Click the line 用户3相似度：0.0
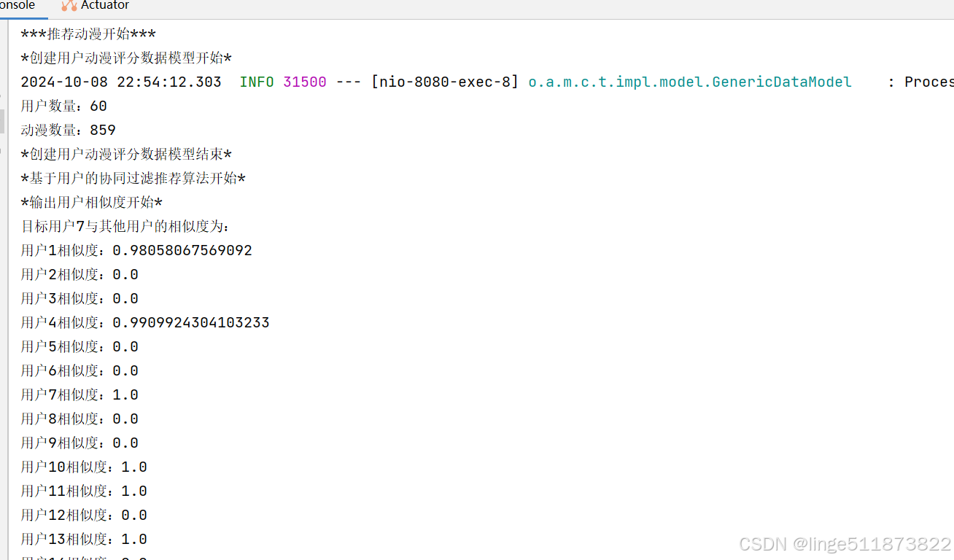Screen dimensions: 954x560 click(79, 299)
